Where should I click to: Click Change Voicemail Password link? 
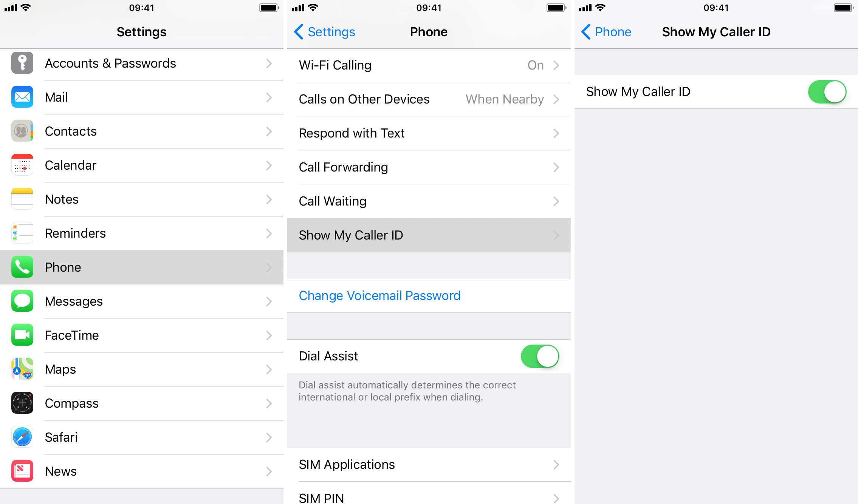coord(380,295)
